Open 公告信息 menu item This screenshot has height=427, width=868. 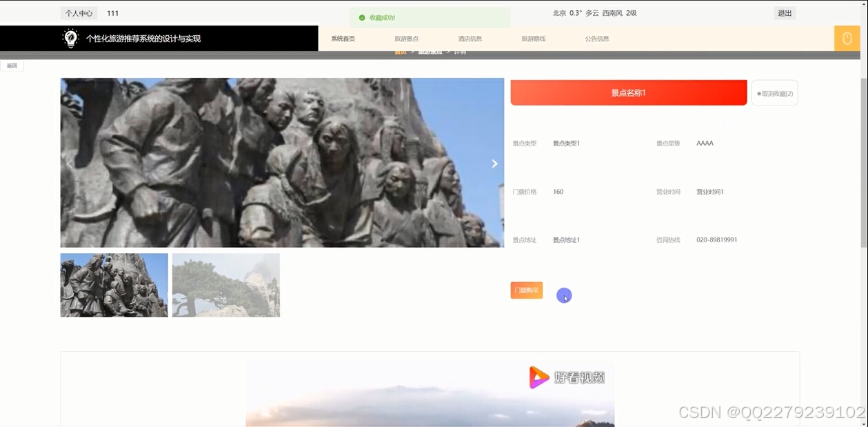coord(597,39)
